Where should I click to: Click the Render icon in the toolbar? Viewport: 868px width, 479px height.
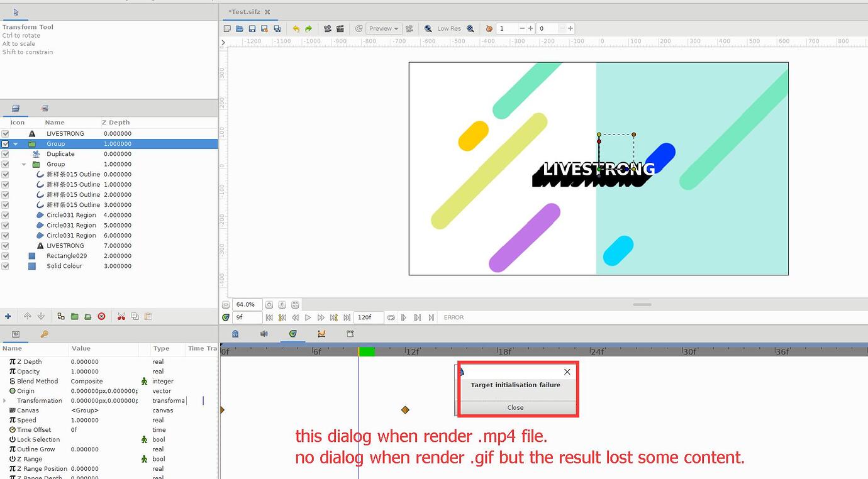tap(327, 28)
